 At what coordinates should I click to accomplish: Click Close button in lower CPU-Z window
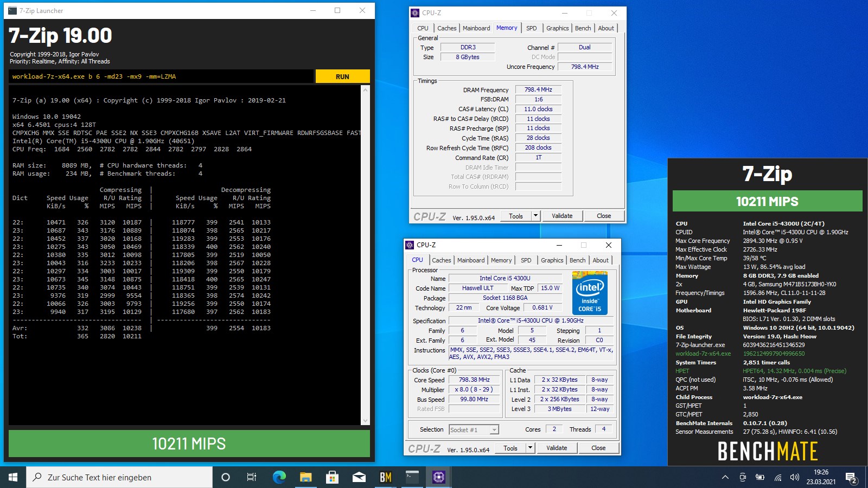[598, 448]
